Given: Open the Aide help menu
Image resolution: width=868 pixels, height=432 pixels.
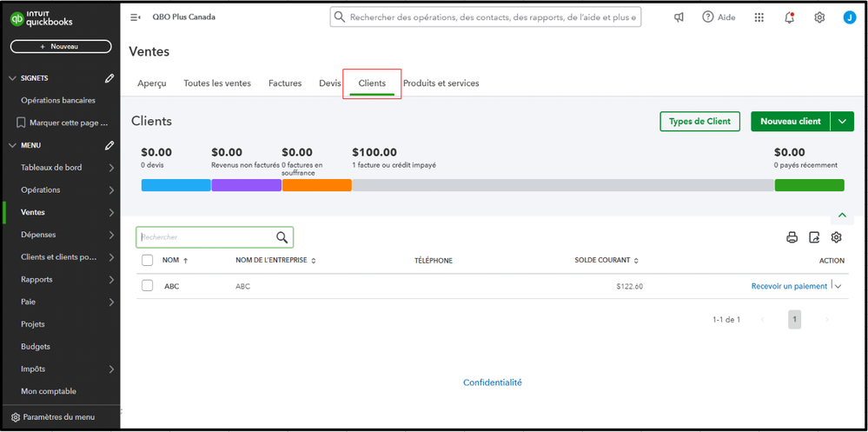Looking at the screenshot, I should tap(719, 17).
